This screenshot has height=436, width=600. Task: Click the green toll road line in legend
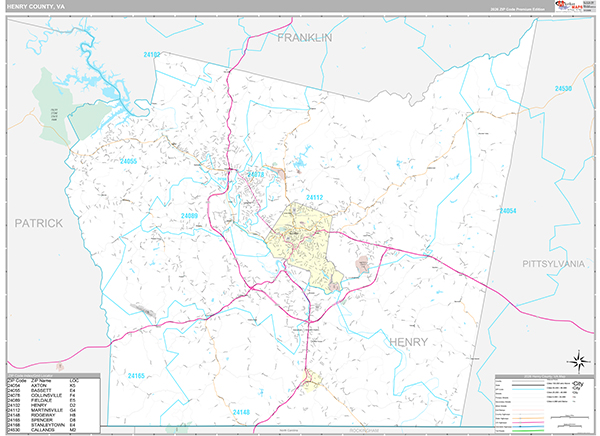(x=527, y=431)
